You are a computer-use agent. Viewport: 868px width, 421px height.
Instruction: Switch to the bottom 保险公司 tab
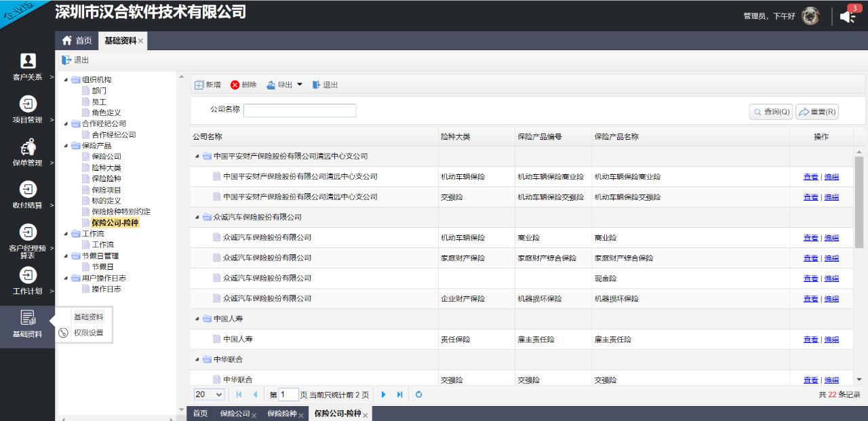click(235, 414)
